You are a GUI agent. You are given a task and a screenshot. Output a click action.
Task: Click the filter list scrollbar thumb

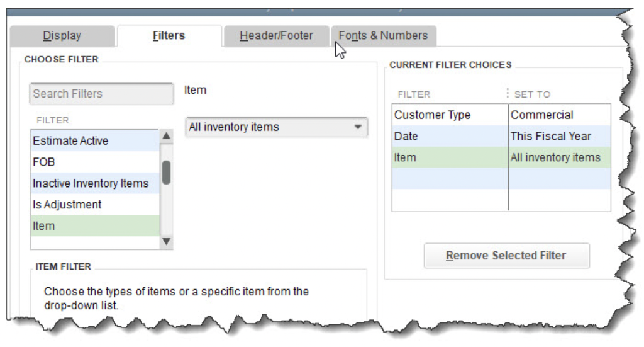click(166, 172)
